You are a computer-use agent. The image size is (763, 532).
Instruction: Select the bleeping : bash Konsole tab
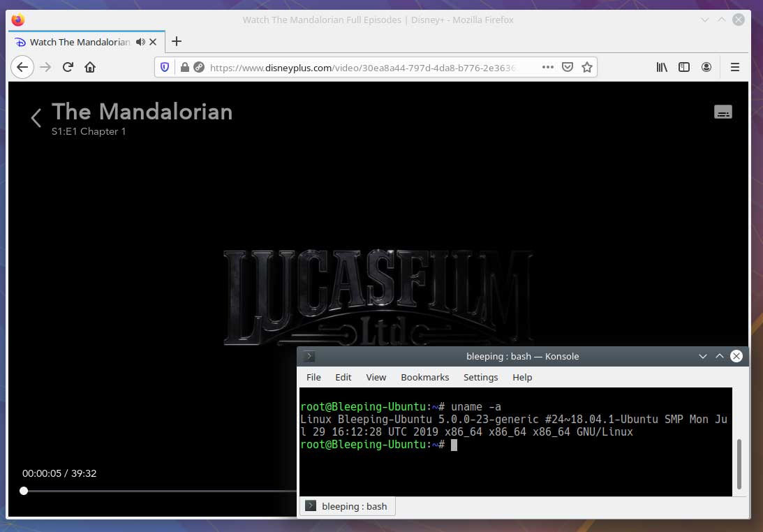pyautogui.click(x=348, y=506)
